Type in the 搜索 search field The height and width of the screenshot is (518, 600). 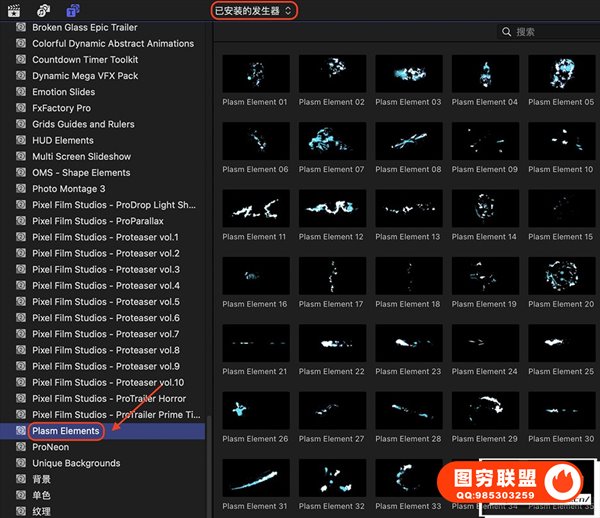click(x=550, y=33)
